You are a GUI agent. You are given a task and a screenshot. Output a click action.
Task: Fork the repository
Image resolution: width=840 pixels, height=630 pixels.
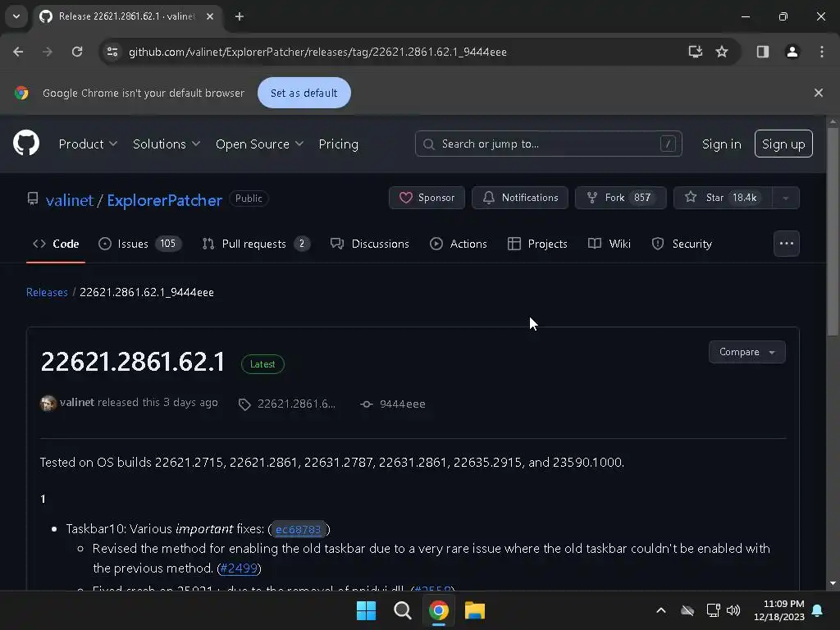[x=620, y=198]
